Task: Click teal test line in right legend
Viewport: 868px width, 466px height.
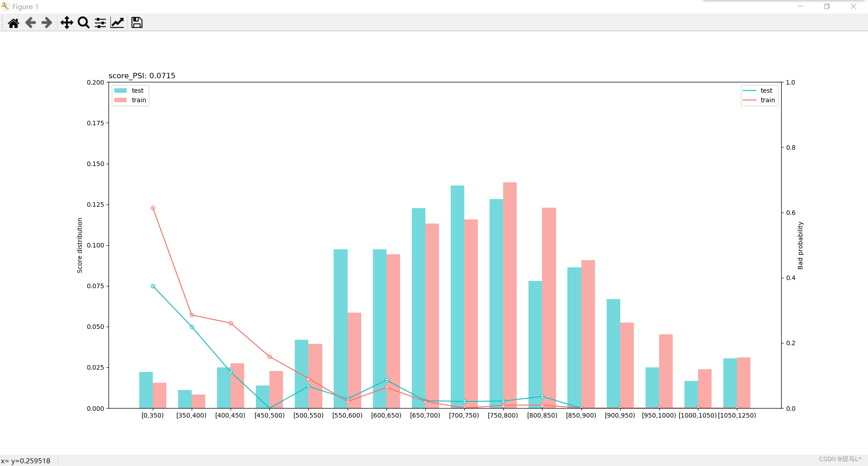Action: [x=750, y=90]
